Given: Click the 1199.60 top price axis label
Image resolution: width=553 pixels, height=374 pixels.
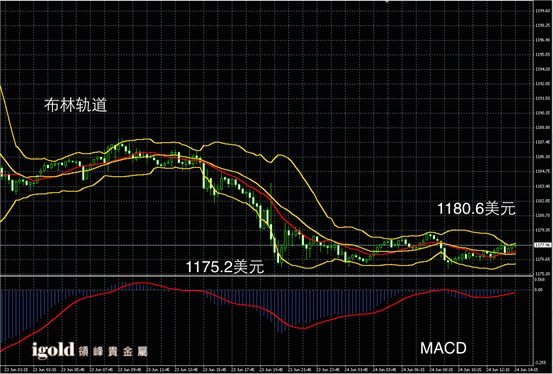Looking at the screenshot, I should 541,11.
